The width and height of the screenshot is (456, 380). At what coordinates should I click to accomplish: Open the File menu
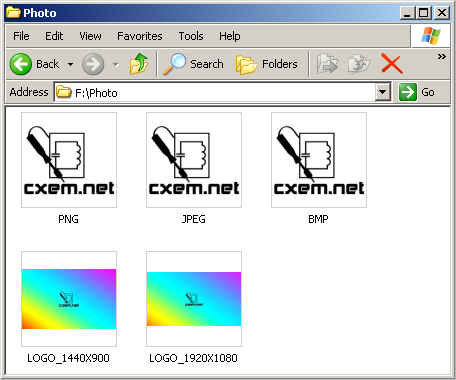(21, 36)
